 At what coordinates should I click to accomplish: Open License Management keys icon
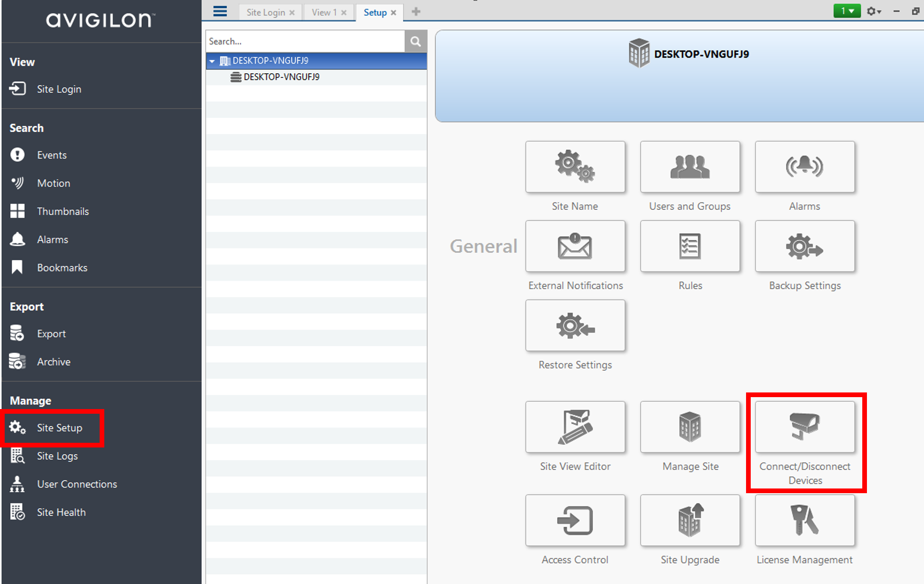[x=805, y=520]
